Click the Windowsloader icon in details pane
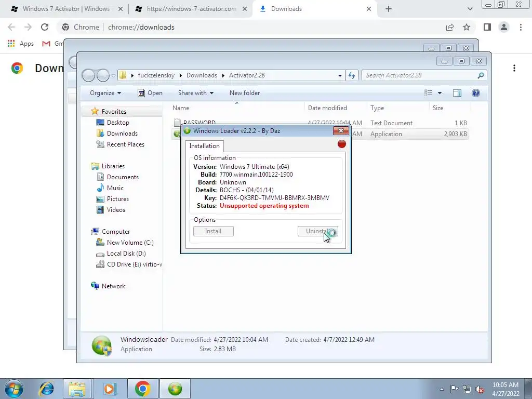Screen dimensions: 532x399 [x=102, y=345]
